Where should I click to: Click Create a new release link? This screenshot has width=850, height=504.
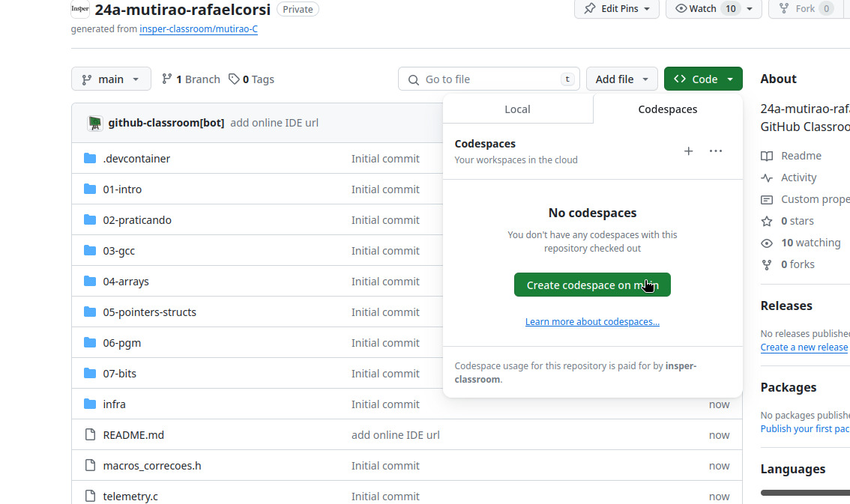click(x=804, y=347)
